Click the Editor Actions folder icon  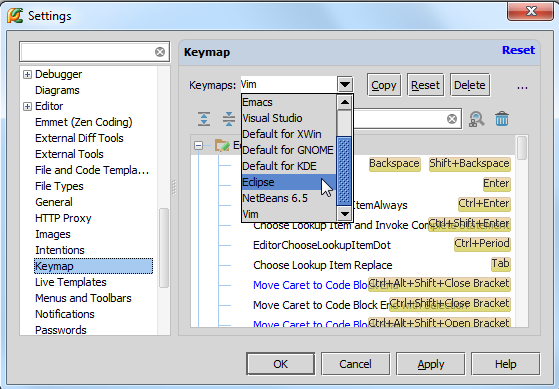tap(222, 145)
